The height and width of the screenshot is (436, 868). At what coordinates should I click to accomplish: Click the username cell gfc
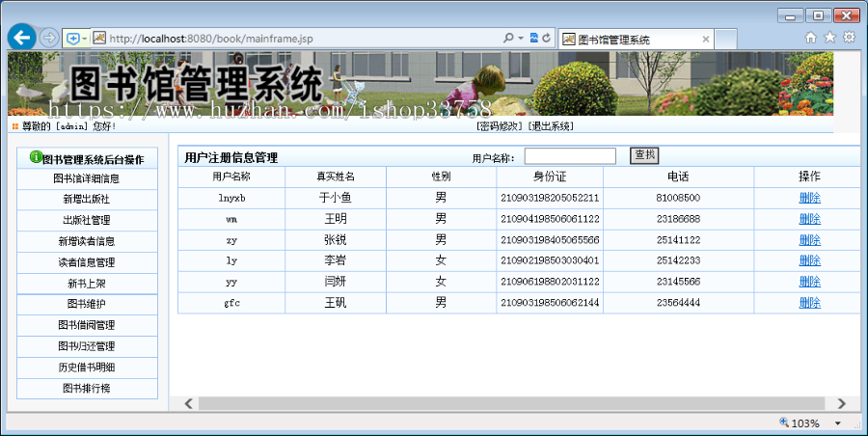[x=231, y=303]
